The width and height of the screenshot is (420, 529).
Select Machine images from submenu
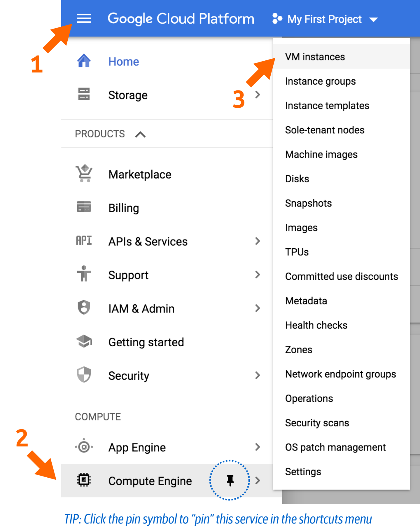[x=342, y=154]
